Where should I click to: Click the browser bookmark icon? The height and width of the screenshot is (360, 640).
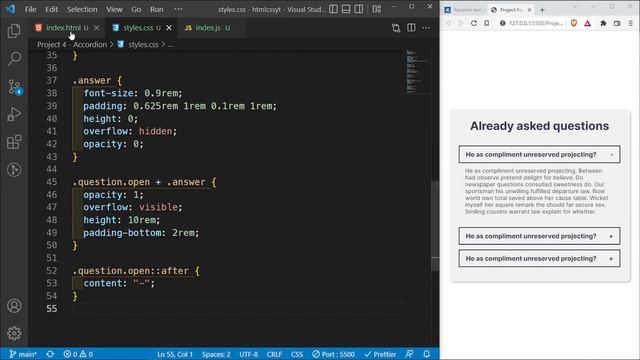pyautogui.click(x=487, y=23)
